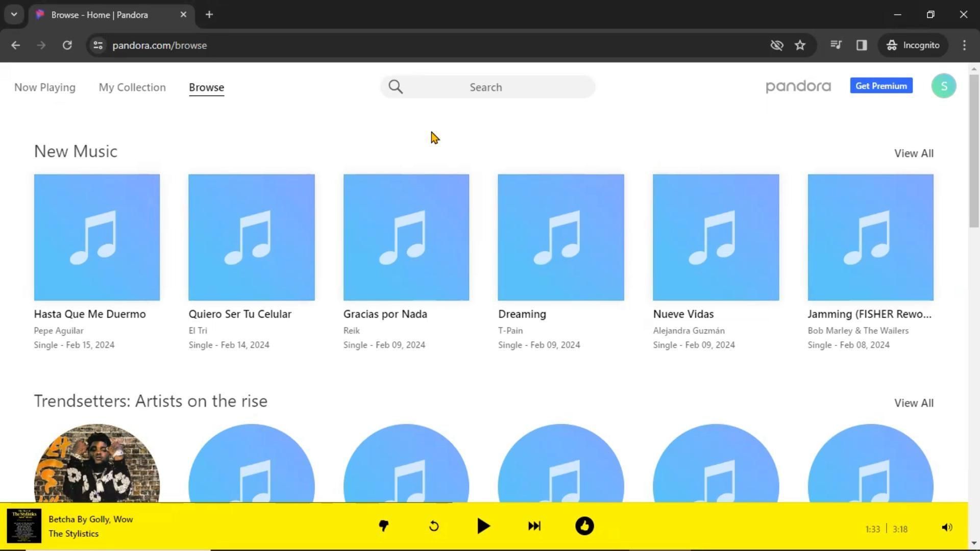Screen dimensions: 980x551
Task: Skip to next track
Action: click(534, 526)
